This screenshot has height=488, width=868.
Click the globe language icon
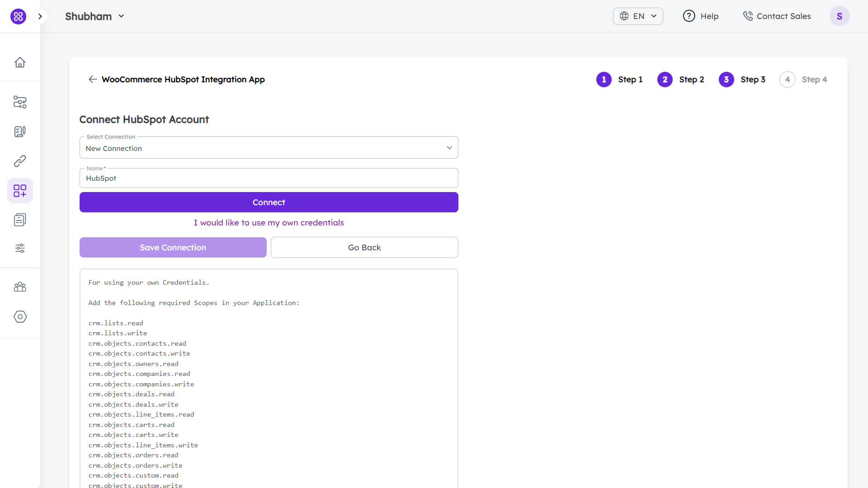(624, 16)
